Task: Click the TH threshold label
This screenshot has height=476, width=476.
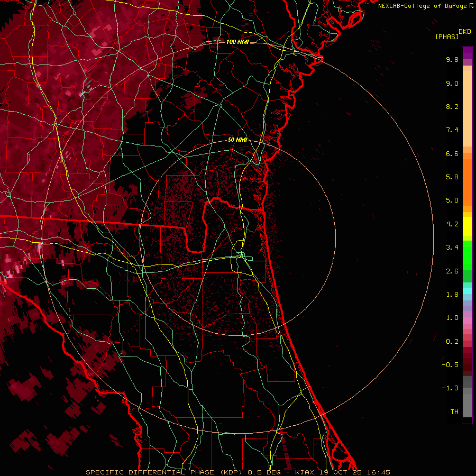Action: (454, 412)
